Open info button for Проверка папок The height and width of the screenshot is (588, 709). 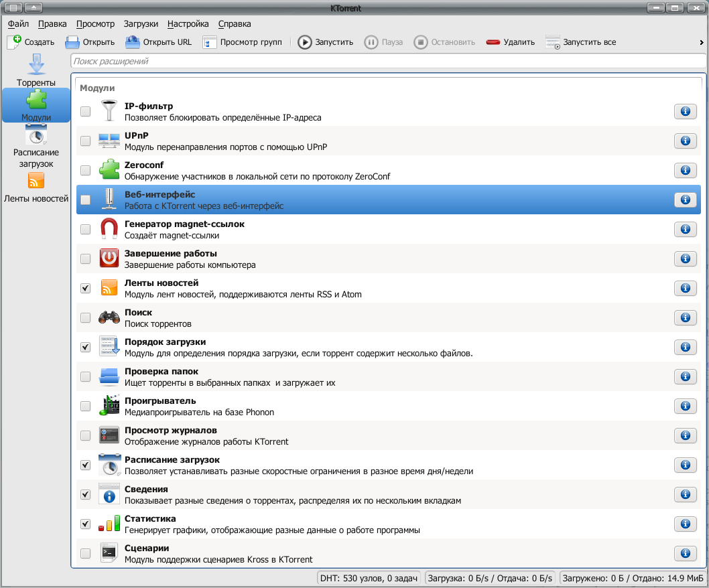(685, 376)
